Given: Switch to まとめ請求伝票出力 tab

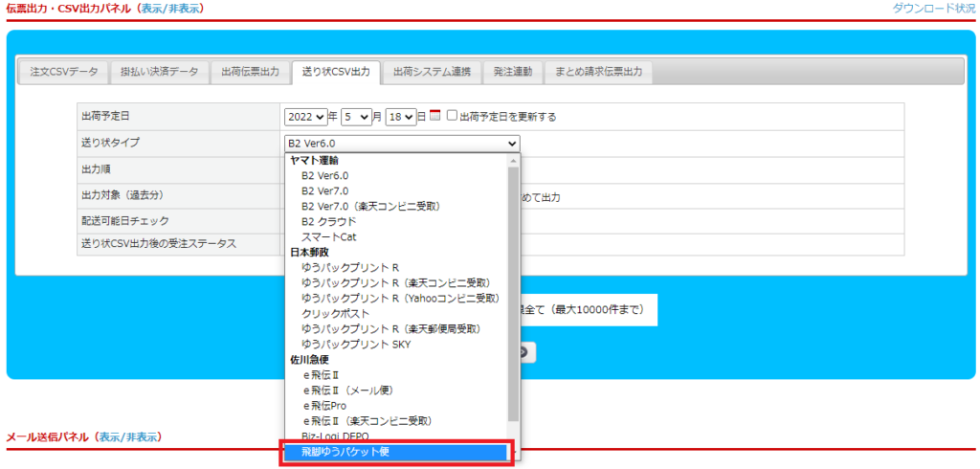Looking at the screenshot, I should 598,72.
